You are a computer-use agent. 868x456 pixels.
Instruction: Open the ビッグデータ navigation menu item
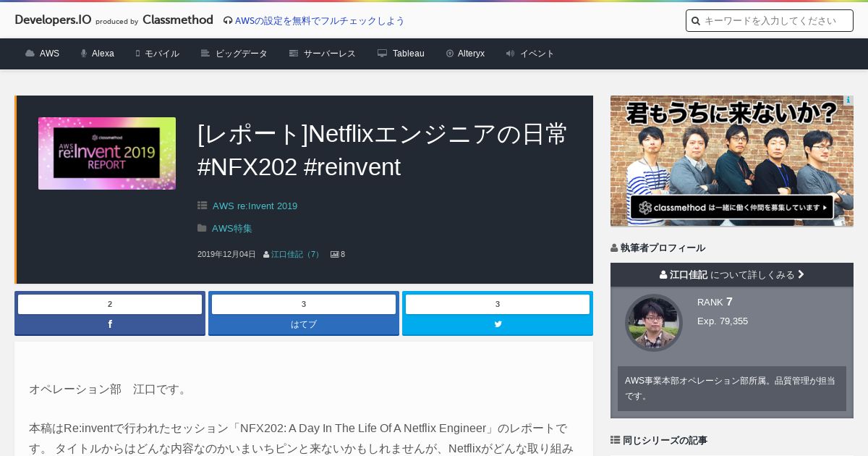pos(242,54)
